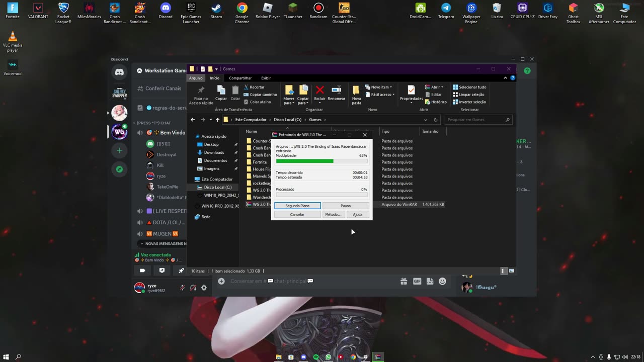This screenshot has height=362, width=644.
Task: Open Google Chrome desktop shortcut
Action: (x=242, y=13)
